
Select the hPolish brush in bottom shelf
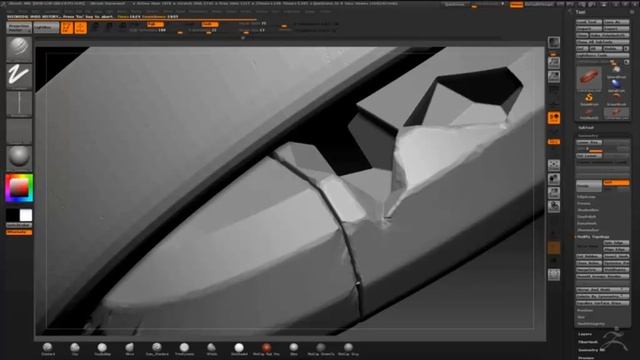pos(211,349)
